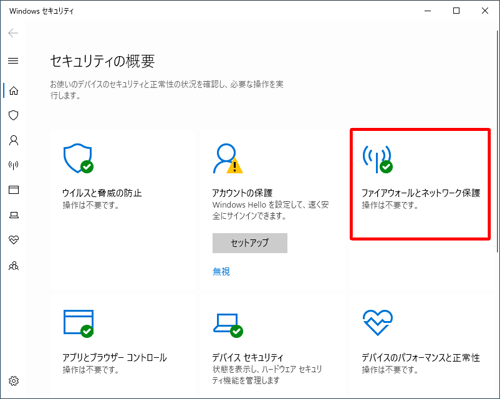Open the app and browser control icon in the sidebar

click(x=14, y=190)
